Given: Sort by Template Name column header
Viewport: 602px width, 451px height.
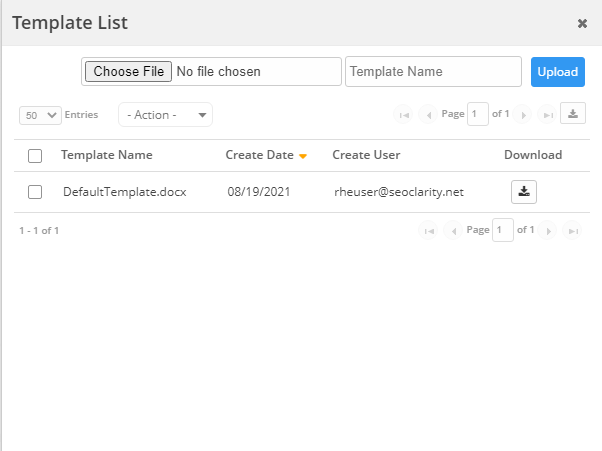Looking at the screenshot, I should point(107,155).
